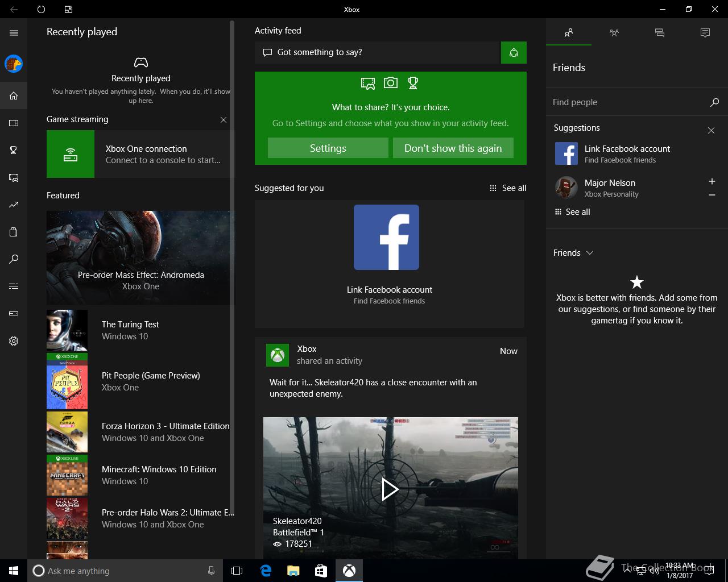This screenshot has width=728, height=582.
Task: Launch Microsoft Edge from taskbar
Action: pos(265,571)
